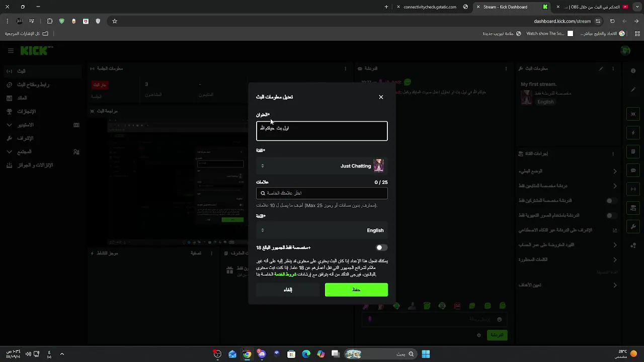The height and width of the screenshot is (362, 644).
Task: Click the info icon in right toolbar
Action: point(633,71)
